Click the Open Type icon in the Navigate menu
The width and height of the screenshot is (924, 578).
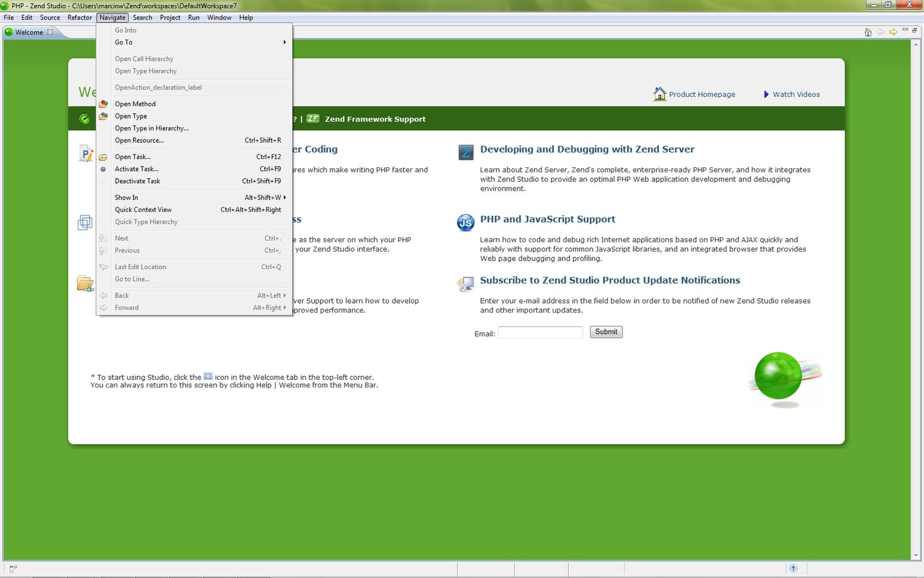103,116
